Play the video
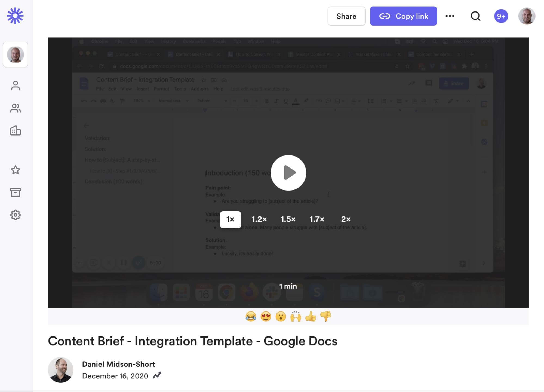 pos(288,173)
